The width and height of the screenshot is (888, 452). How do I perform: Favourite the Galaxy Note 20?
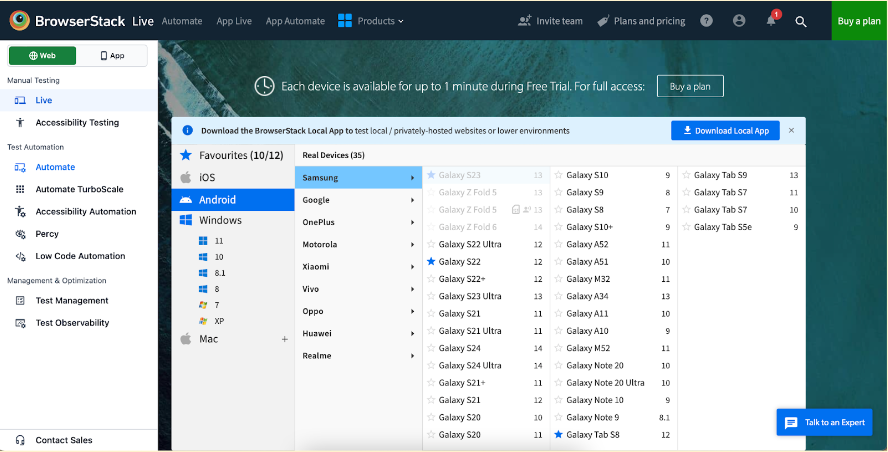(558, 365)
